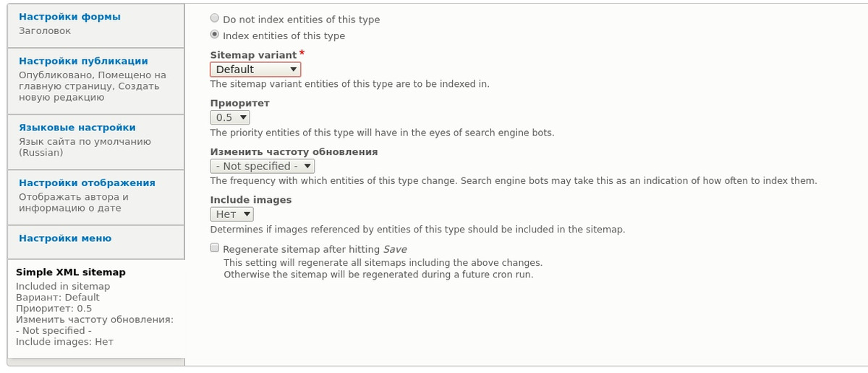The image size is (868, 373).
Task: Select the 'Simple XML sitemap' tab
Action: pyautogui.click(x=71, y=272)
